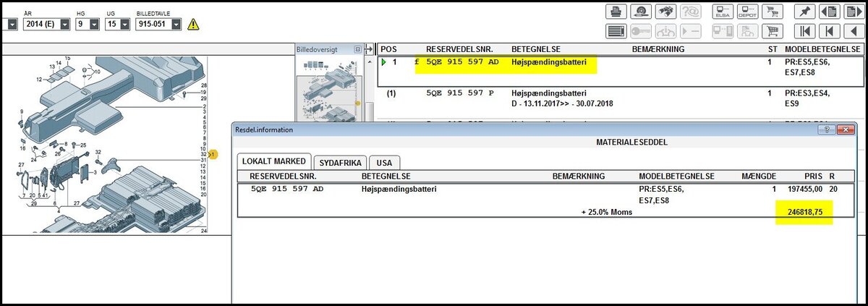Click the DEPOT toolbar icon
This screenshot has height=306, width=868.
(x=746, y=12)
